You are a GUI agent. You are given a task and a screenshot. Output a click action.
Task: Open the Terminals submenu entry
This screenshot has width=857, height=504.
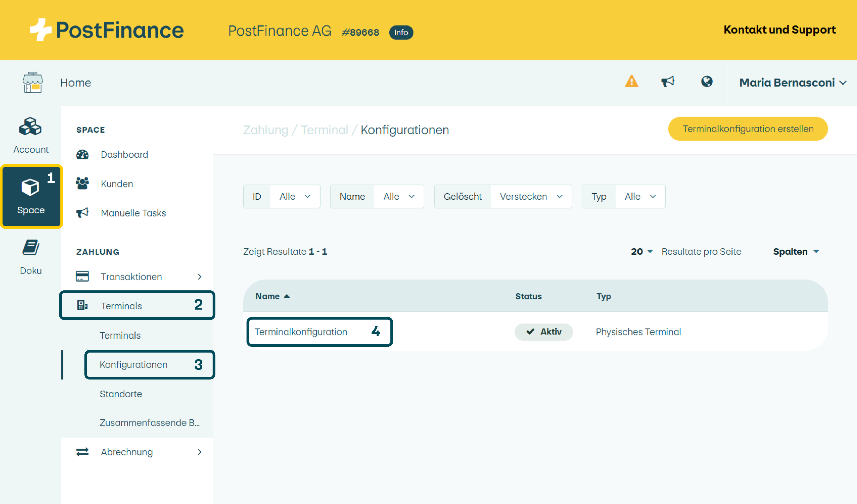(x=120, y=335)
